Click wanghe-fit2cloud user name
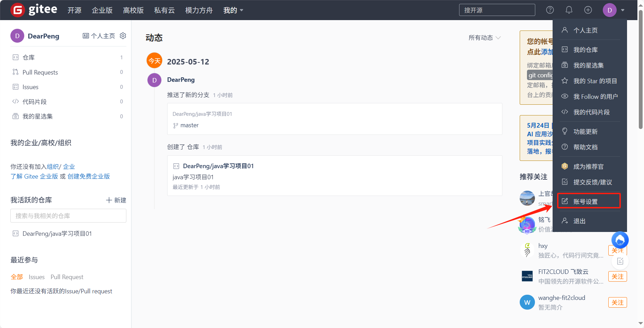This screenshot has height=328, width=644. point(562,298)
